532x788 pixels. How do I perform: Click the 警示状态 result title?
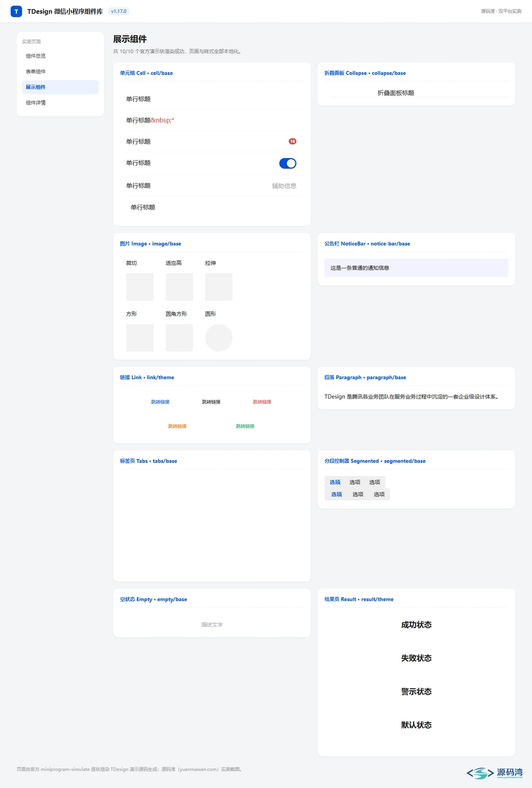[416, 692]
